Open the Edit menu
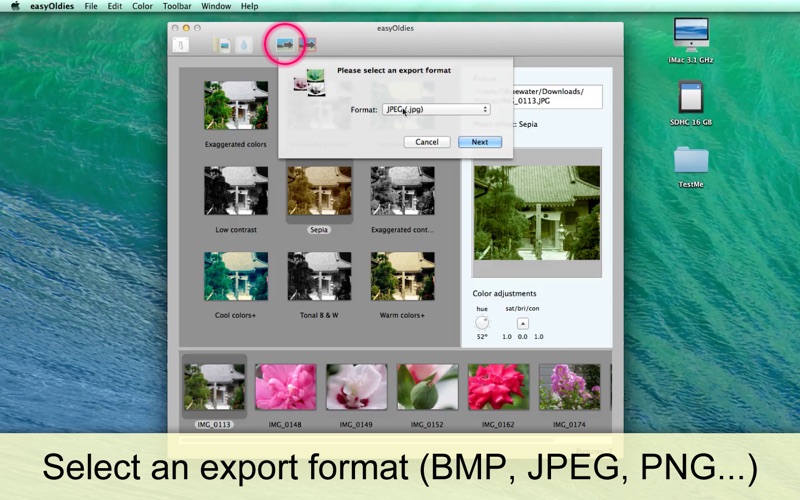 point(115,6)
